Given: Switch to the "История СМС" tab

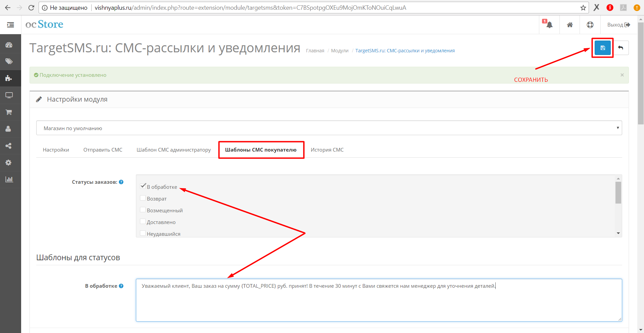Looking at the screenshot, I should click(327, 150).
